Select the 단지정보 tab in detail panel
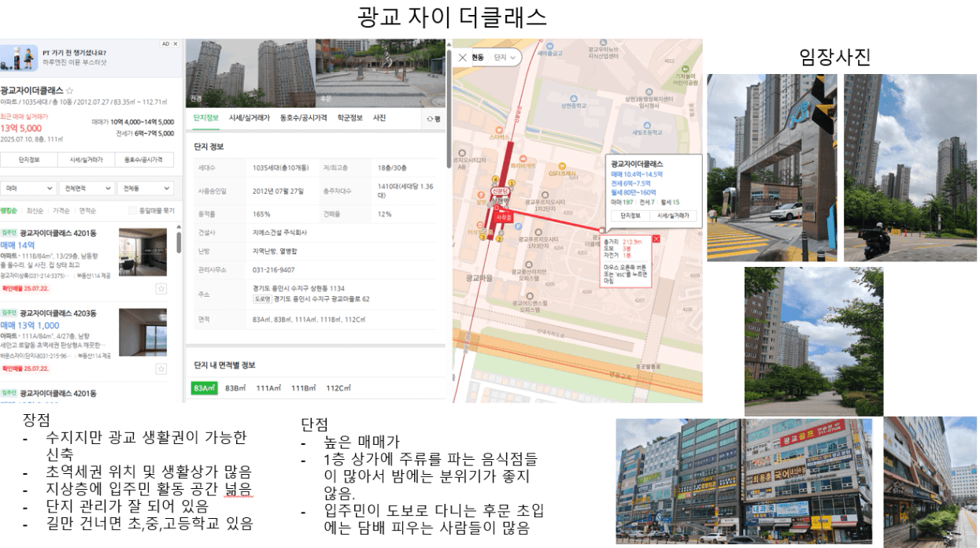This screenshot has height=548, width=980. coord(206,118)
